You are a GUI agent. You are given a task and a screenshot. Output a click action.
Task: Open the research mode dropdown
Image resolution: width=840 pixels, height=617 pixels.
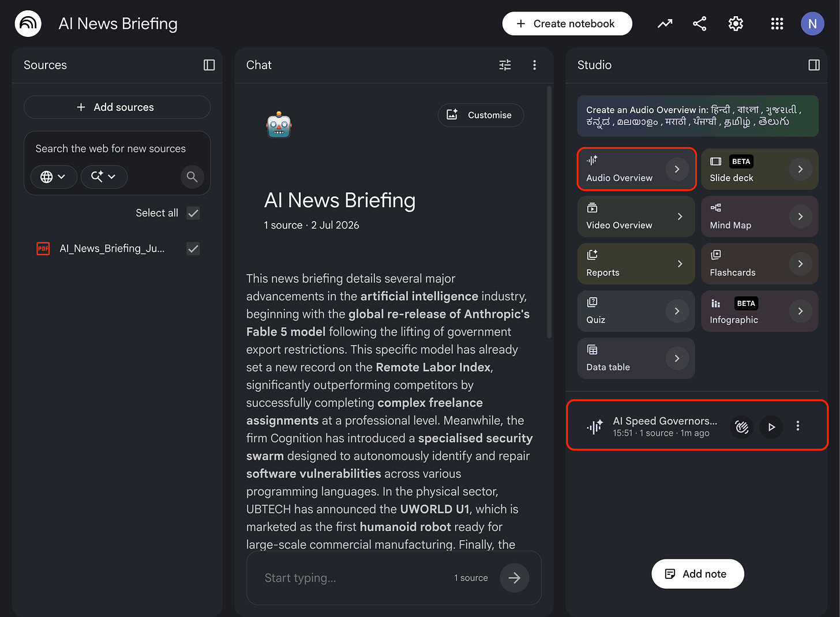click(x=104, y=177)
